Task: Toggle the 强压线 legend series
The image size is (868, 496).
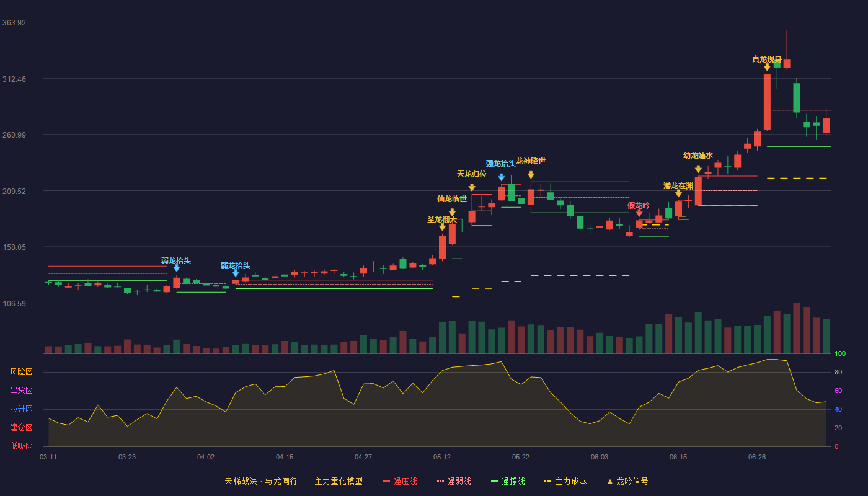Action: coord(400,481)
